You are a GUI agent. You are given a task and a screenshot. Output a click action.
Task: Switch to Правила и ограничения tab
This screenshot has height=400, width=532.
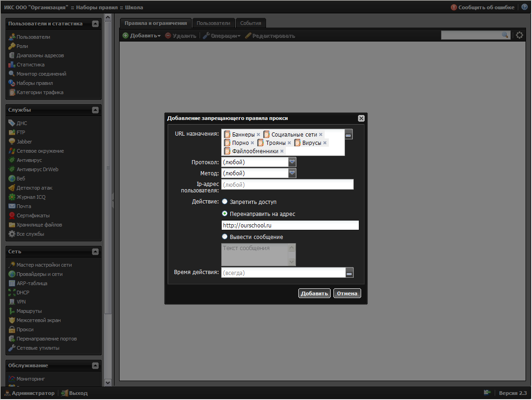pyautogui.click(x=156, y=23)
